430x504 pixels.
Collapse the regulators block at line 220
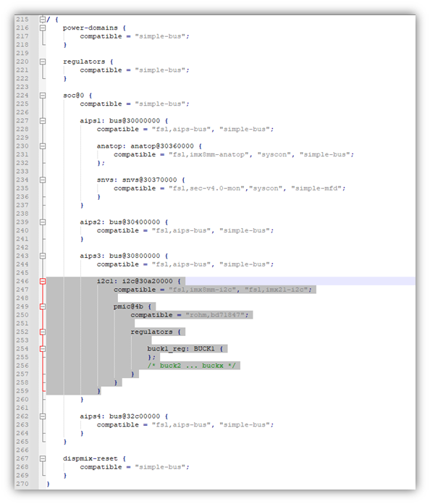(43, 62)
